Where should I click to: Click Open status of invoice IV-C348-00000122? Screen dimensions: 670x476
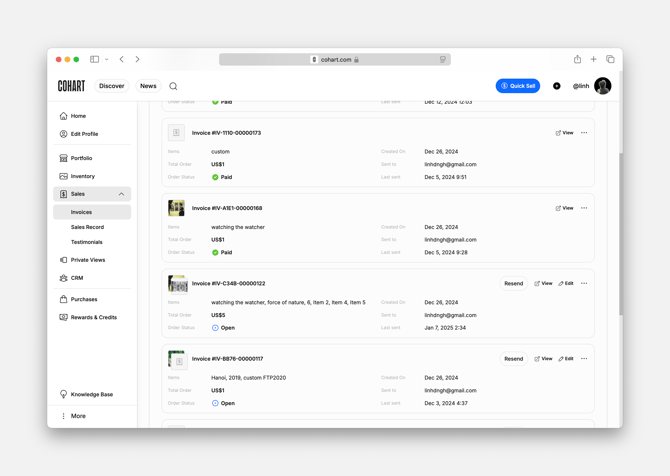tap(223, 328)
